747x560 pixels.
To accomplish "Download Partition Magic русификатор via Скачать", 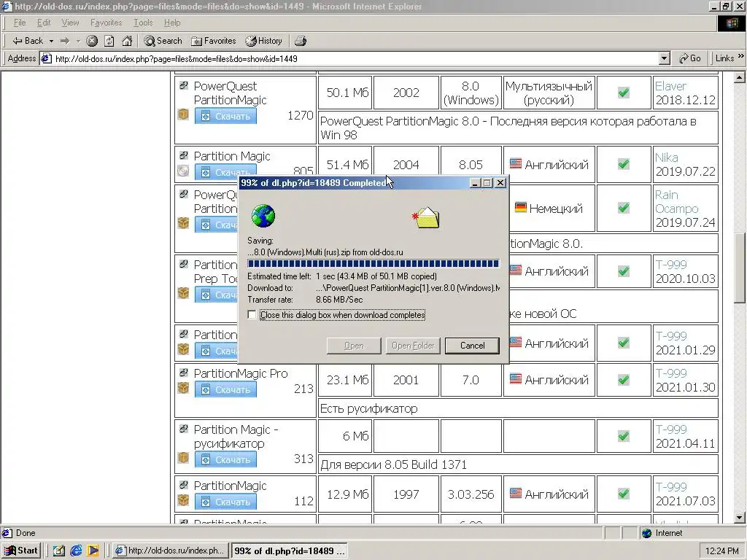I will [x=225, y=459].
